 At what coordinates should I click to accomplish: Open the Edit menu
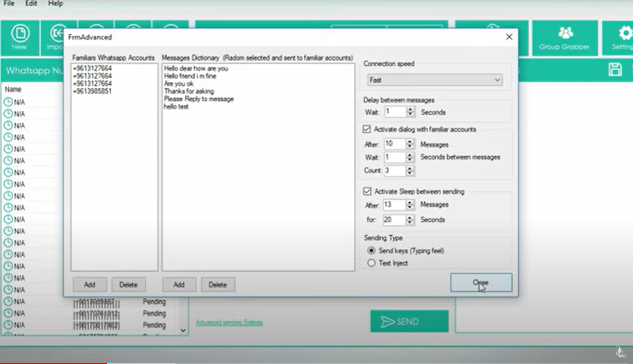click(31, 4)
